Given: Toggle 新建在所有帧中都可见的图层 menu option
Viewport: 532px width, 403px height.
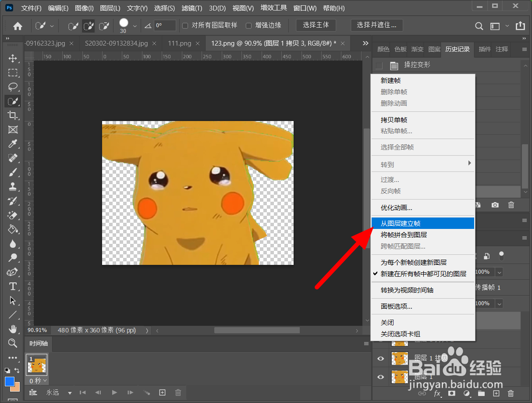Looking at the screenshot, I should [423, 274].
